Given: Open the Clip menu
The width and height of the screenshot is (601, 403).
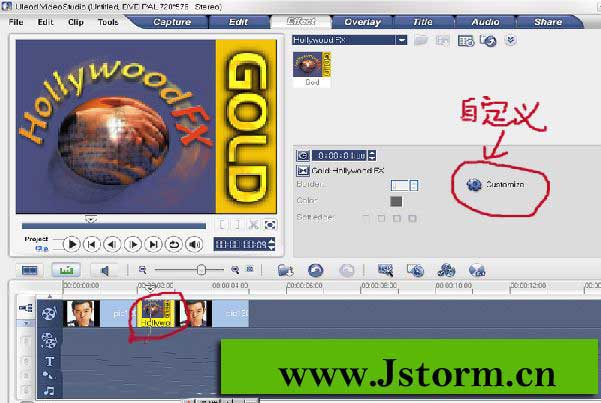Looking at the screenshot, I should pos(76,22).
